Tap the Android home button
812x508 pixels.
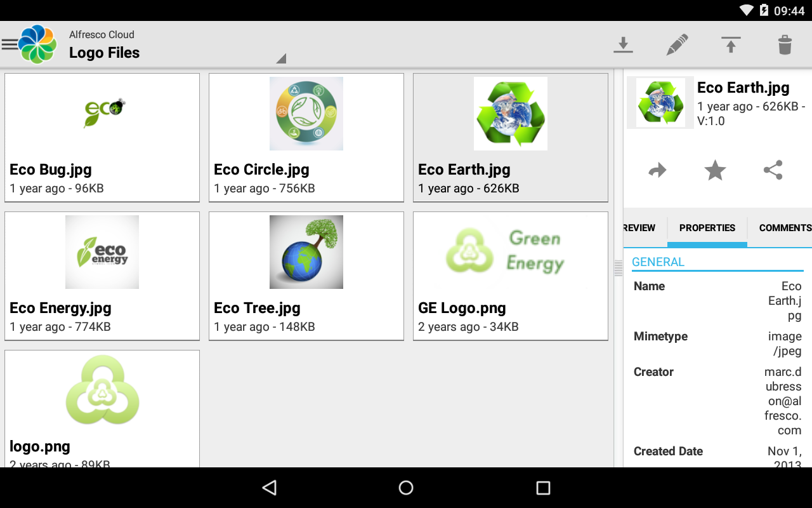tap(406, 488)
